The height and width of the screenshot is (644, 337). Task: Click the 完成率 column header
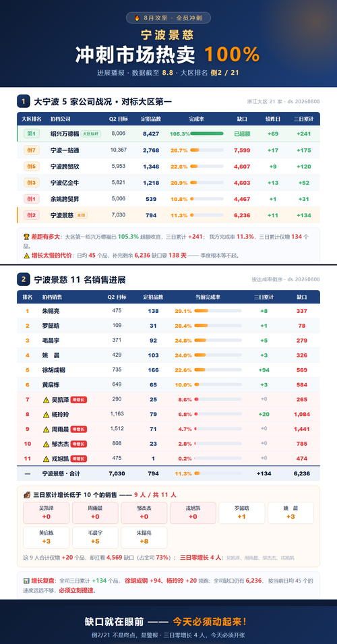pyautogui.click(x=197, y=119)
